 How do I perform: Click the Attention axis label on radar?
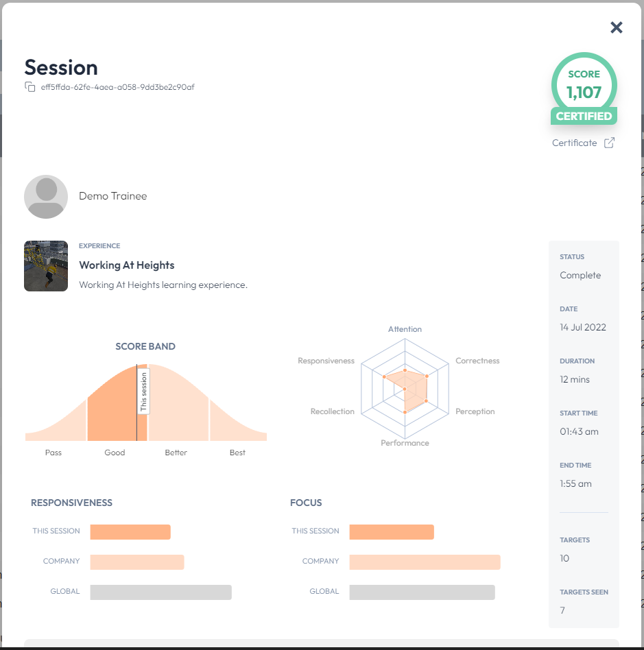tap(405, 329)
